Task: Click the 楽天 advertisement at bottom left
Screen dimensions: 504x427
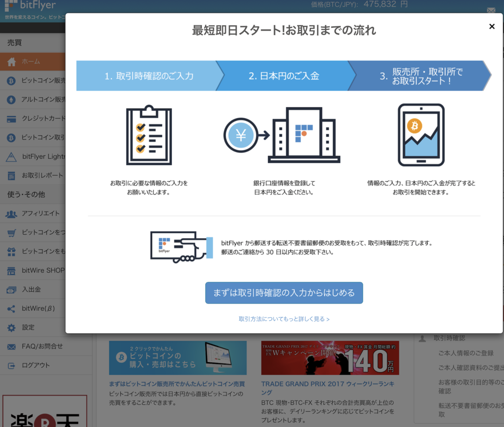Action: (x=44, y=413)
